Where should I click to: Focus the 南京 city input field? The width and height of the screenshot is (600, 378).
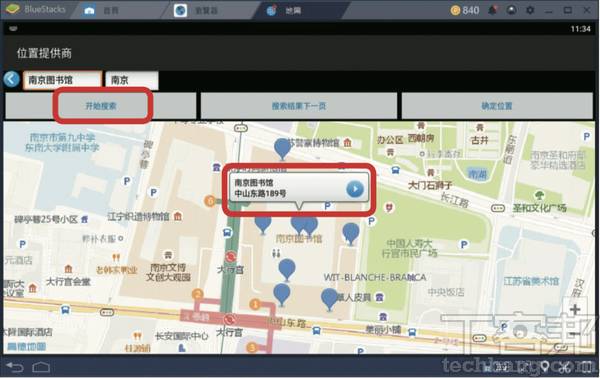[x=132, y=80]
